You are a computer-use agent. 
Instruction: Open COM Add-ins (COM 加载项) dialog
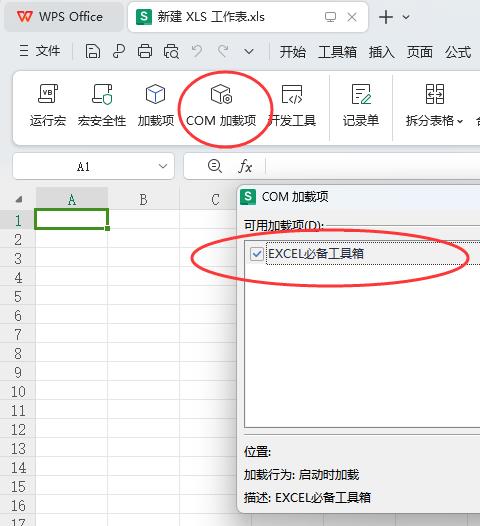pyautogui.click(x=221, y=105)
